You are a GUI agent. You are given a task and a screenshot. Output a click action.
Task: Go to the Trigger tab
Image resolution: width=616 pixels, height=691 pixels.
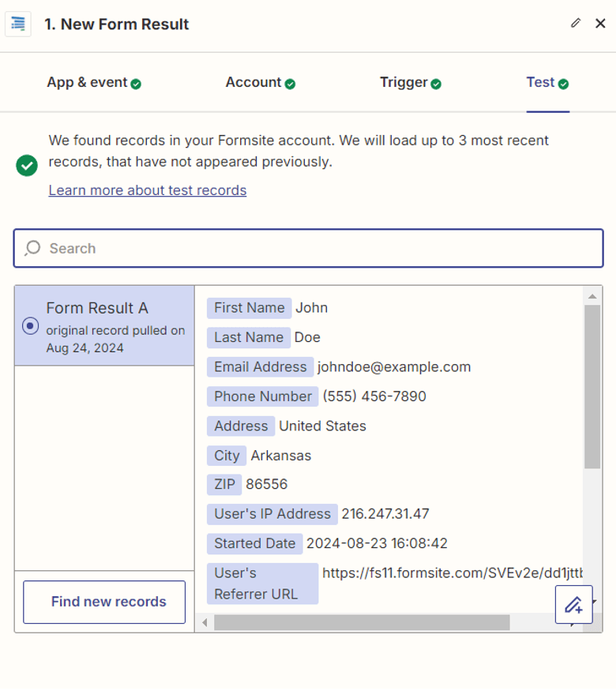[x=404, y=82]
